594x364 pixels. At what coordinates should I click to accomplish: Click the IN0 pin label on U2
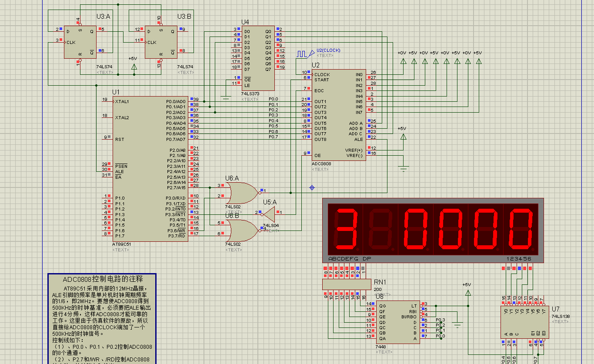(x=359, y=74)
